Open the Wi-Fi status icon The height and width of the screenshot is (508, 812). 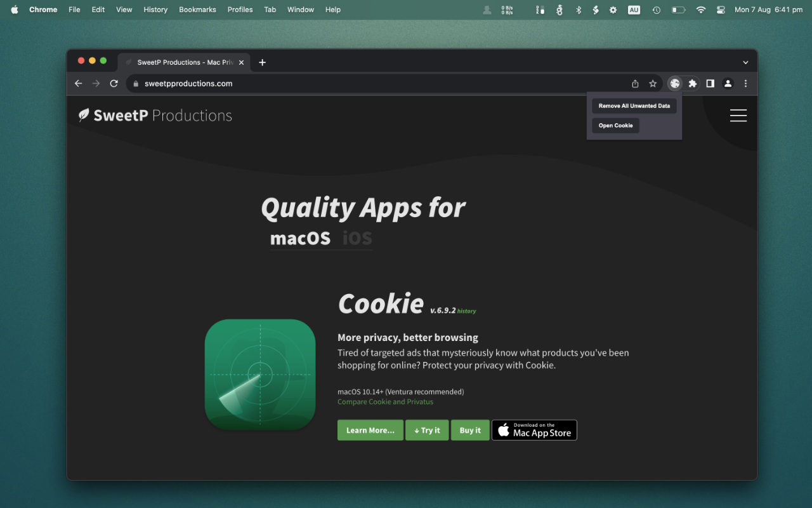click(x=700, y=10)
